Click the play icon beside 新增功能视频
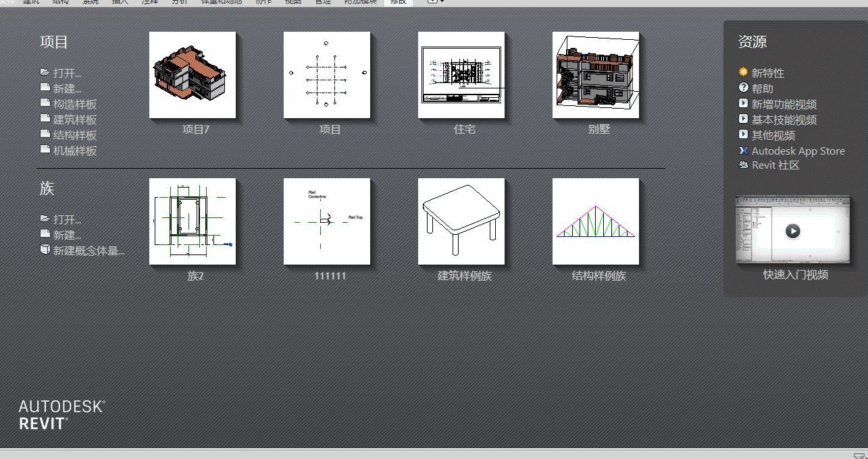This screenshot has width=868, height=459. pos(744,103)
